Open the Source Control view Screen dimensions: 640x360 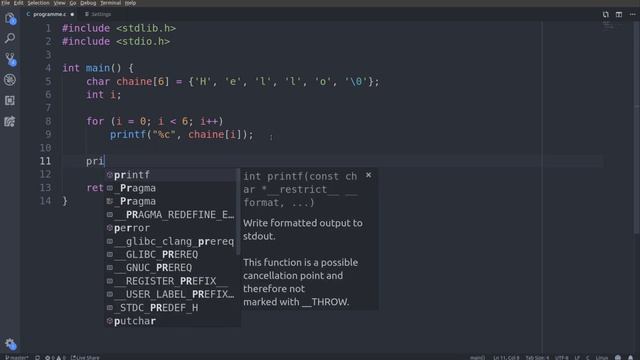click(x=10, y=59)
